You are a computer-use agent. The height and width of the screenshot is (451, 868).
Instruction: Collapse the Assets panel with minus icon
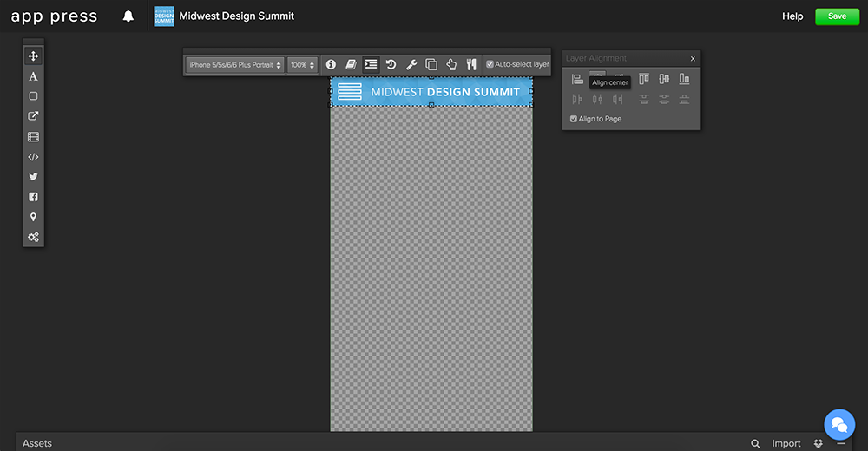pyautogui.click(x=841, y=443)
